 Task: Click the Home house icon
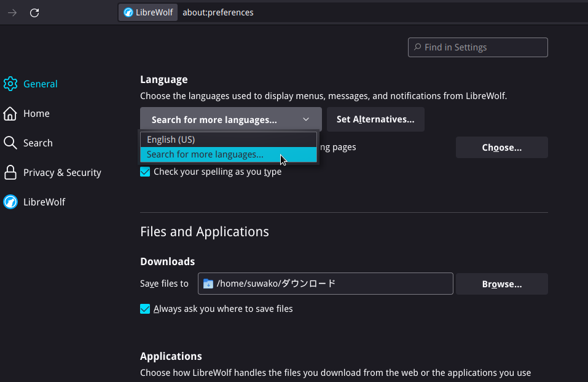pyautogui.click(x=10, y=113)
